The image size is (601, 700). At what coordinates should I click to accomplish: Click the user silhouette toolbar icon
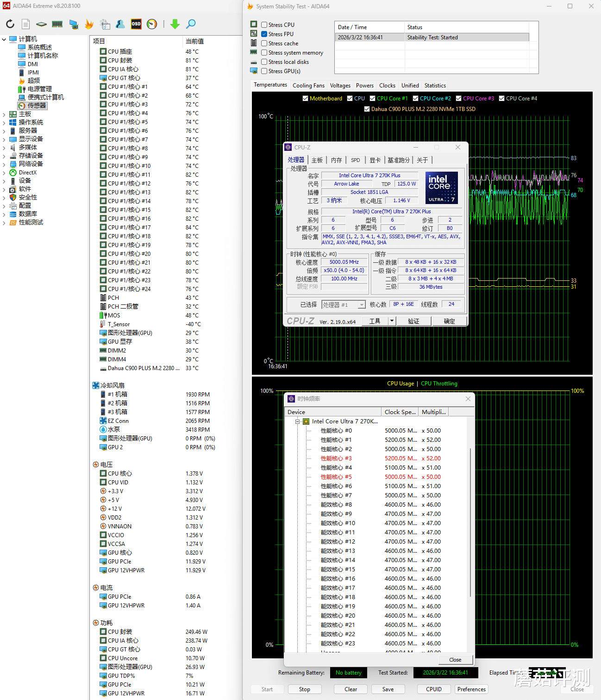[x=120, y=24]
